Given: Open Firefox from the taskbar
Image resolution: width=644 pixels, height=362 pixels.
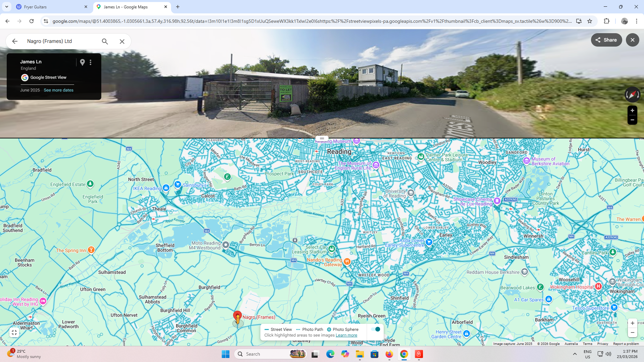Looking at the screenshot, I should click(x=389, y=354).
